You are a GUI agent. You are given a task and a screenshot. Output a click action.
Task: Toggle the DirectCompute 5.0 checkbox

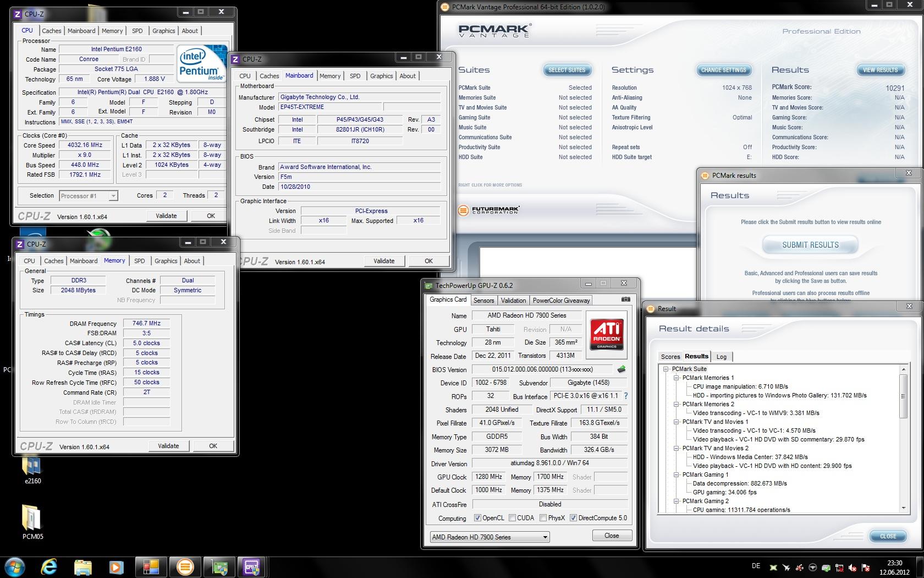pos(573,518)
